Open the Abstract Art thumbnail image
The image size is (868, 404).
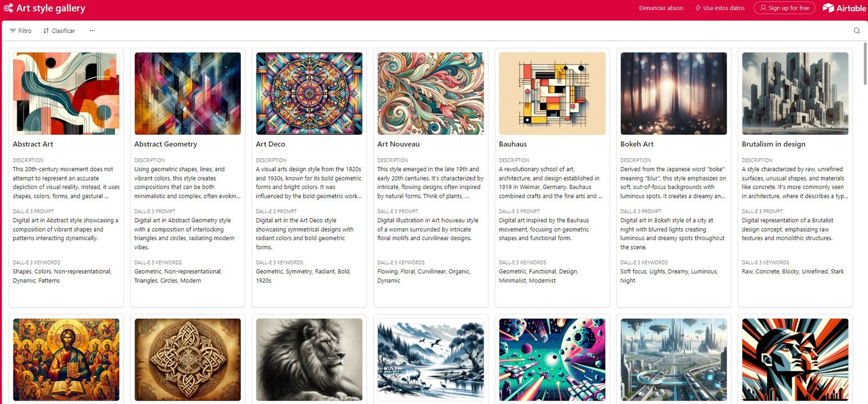click(66, 94)
